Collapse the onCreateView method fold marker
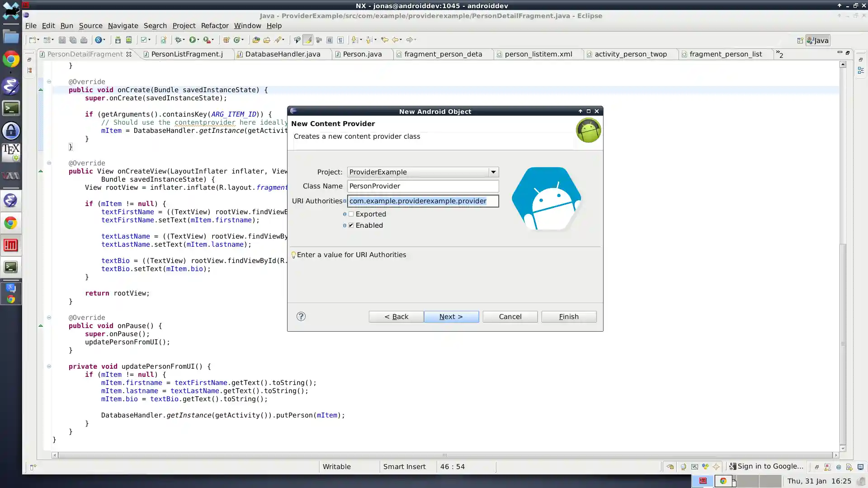Viewport: 868px width, 488px height. [x=49, y=163]
